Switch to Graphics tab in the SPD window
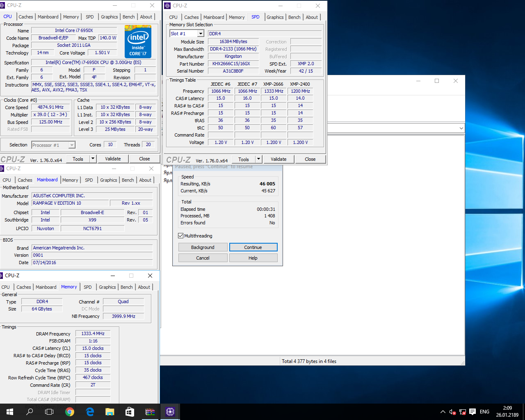Image resolution: width=525 pixels, height=420 pixels. (x=275, y=17)
